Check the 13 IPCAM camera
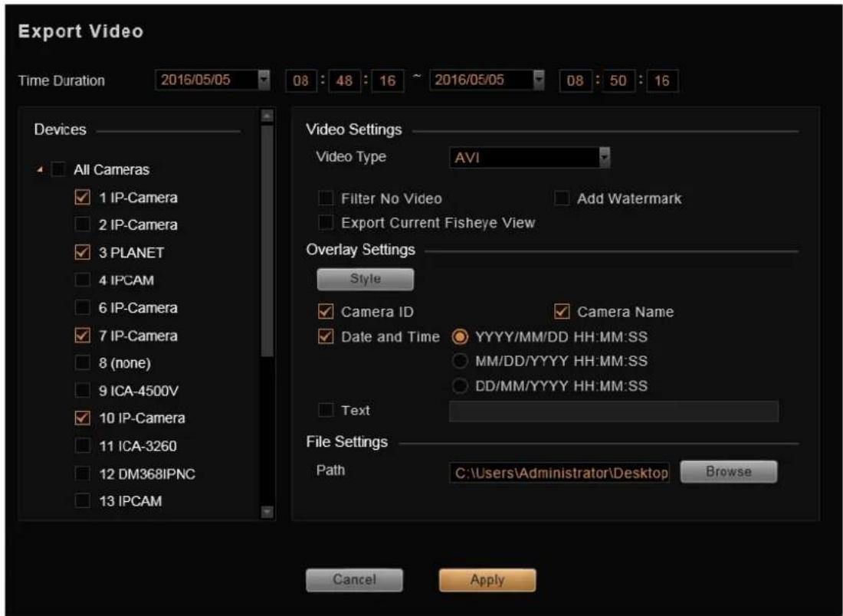The height and width of the screenshot is (616, 843). 82,501
